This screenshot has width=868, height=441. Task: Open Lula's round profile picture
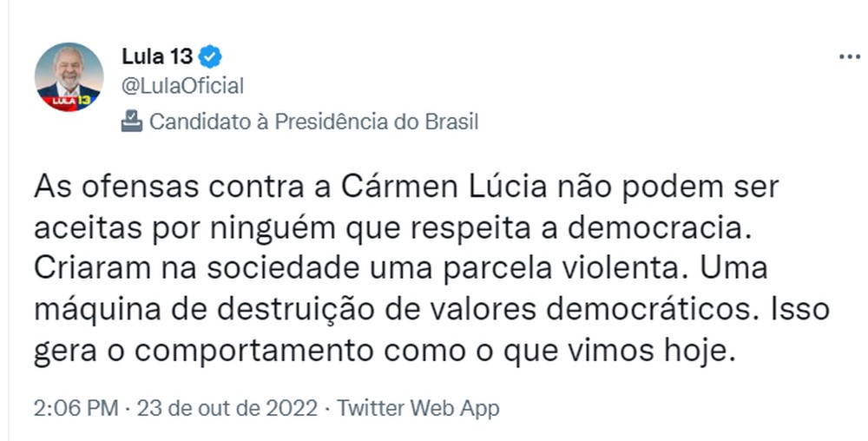tap(69, 77)
